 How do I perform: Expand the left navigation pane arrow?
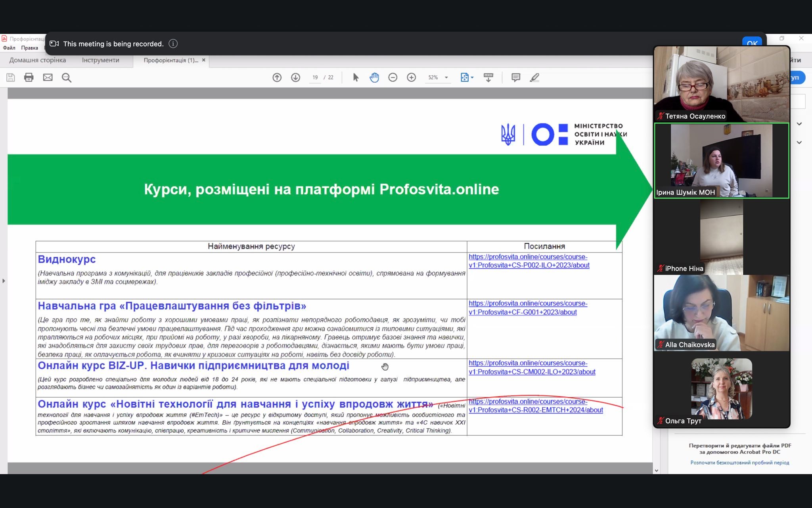(4, 281)
